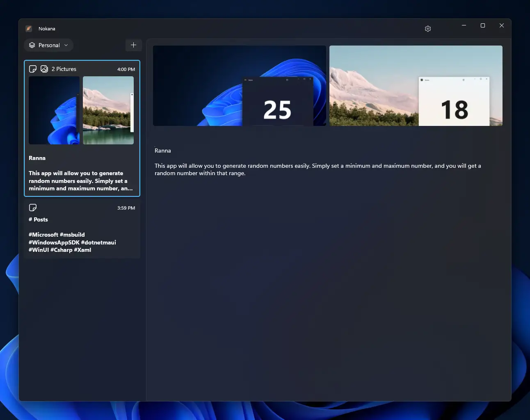Open the large image showing number 18
Viewport: 530px width, 420px height.
pyautogui.click(x=416, y=86)
